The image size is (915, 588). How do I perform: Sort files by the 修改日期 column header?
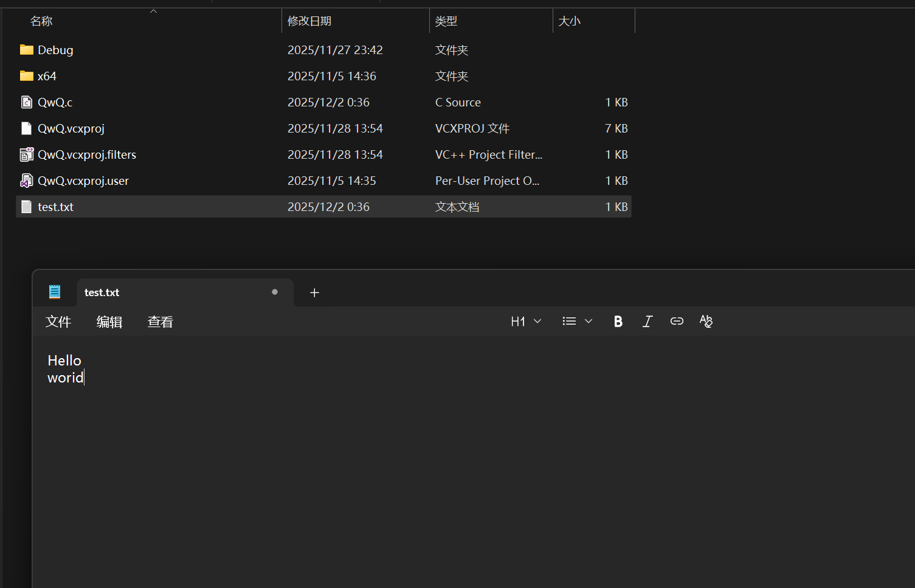click(x=309, y=21)
